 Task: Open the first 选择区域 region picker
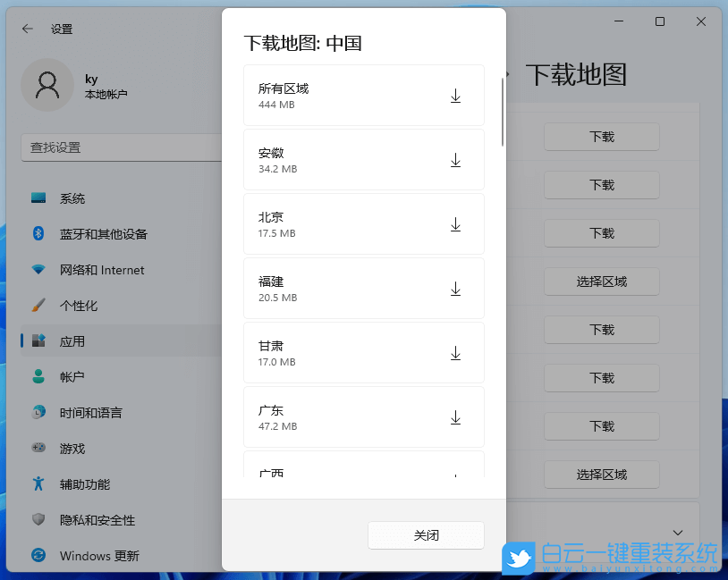(x=602, y=282)
